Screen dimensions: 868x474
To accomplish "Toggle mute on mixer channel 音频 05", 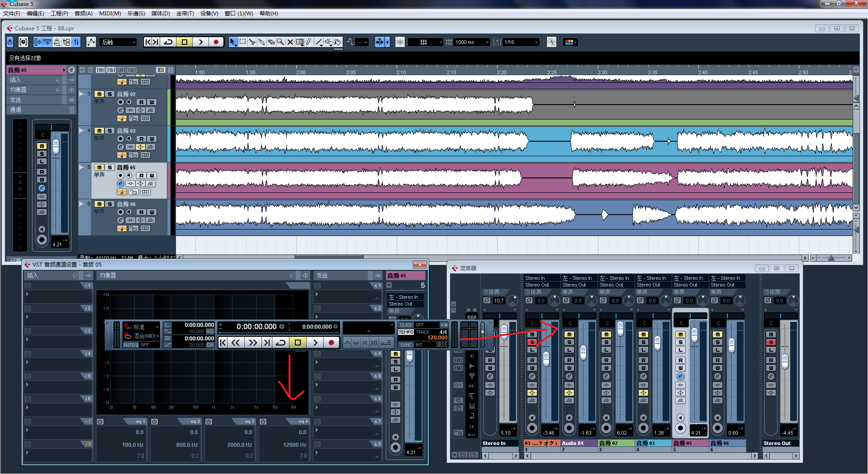I will pyautogui.click(x=681, y=335).
